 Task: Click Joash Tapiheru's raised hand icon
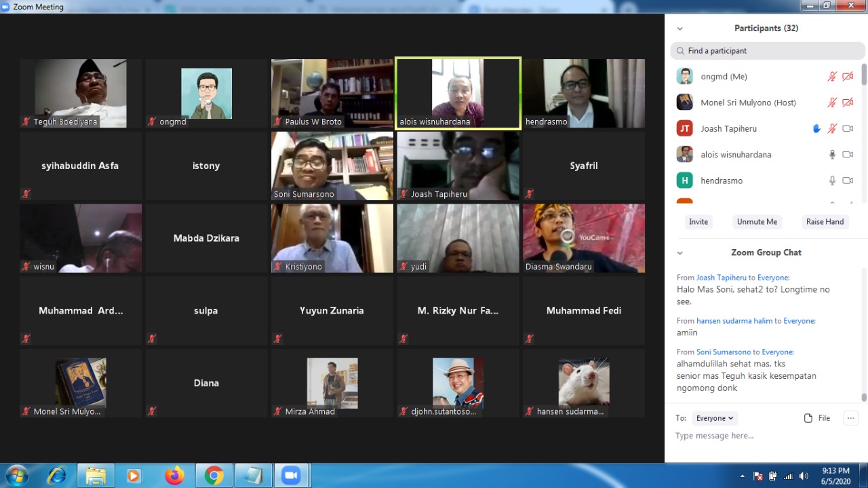[817, 129]
